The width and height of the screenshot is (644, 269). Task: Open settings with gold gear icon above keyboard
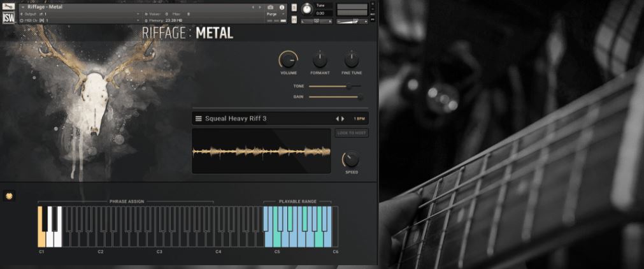(9, 195)
